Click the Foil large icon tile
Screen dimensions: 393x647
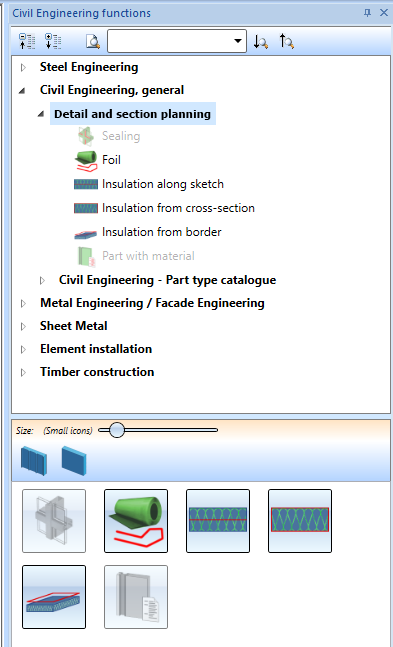(136, 521)
